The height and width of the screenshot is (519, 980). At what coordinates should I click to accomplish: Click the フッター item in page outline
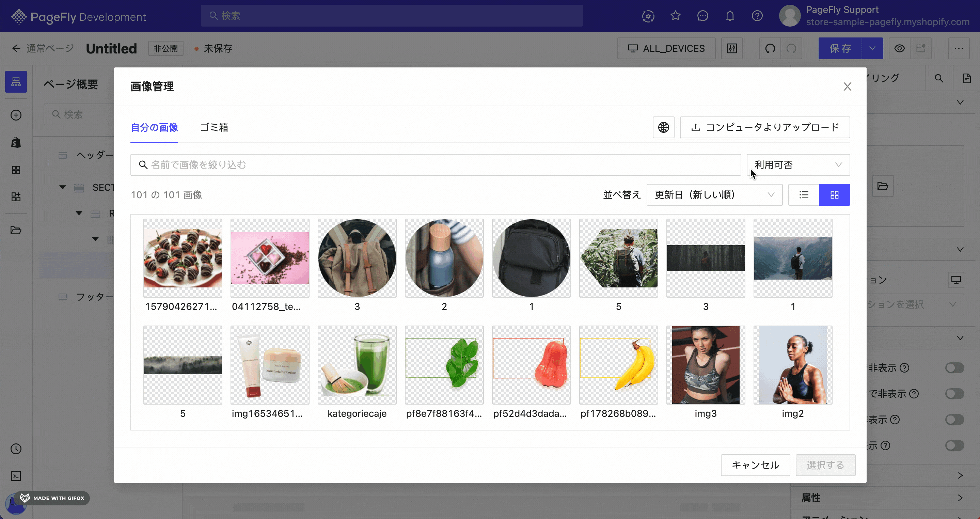[x=95, y=297]
